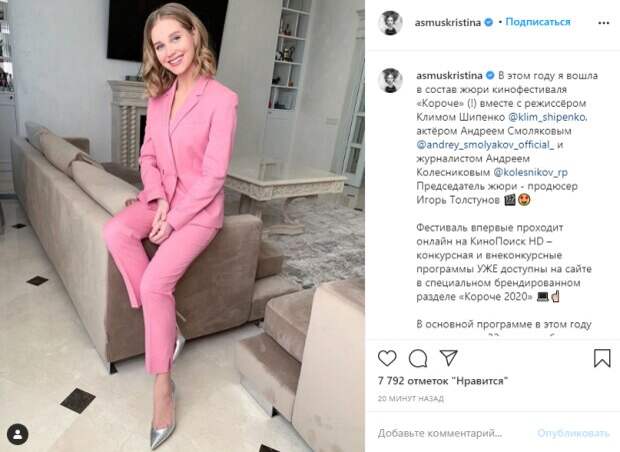Open the caption avatar next to the post text
This screenshot has height=452, width=620.
click(390, 80)
